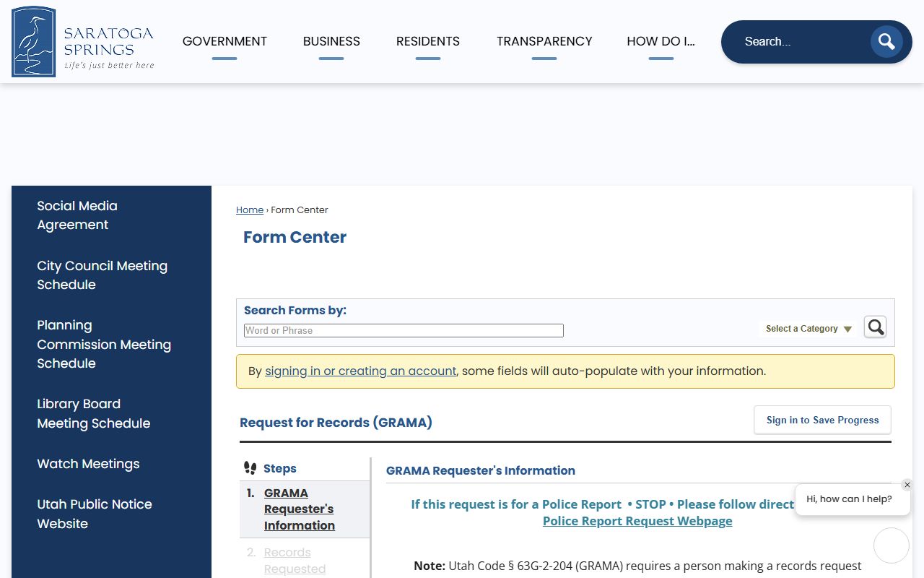
Task: Click Sign in to Save Progress
Action: pos(822,420)
